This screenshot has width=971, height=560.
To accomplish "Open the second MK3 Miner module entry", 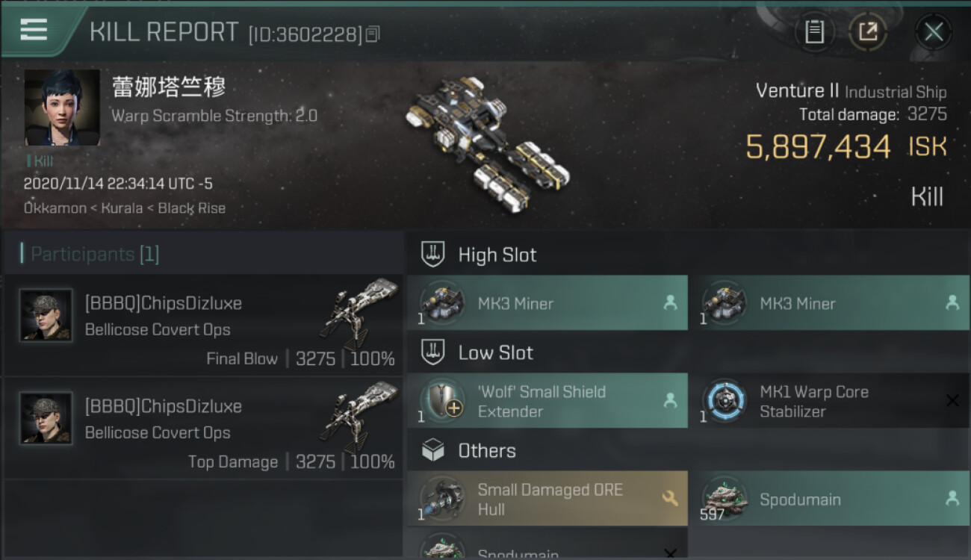I will [829, 302].
